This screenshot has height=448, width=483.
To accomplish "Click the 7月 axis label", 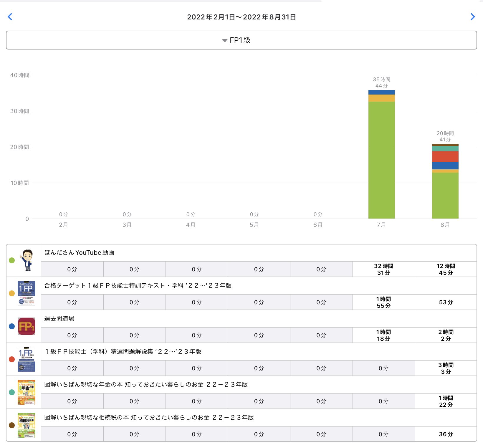I will pyautogui.click(x=381, y=225).
